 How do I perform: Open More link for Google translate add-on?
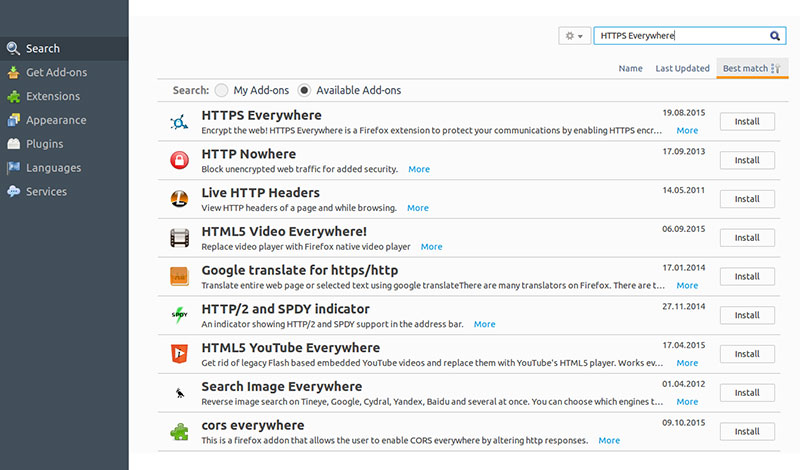pos(687,286)
